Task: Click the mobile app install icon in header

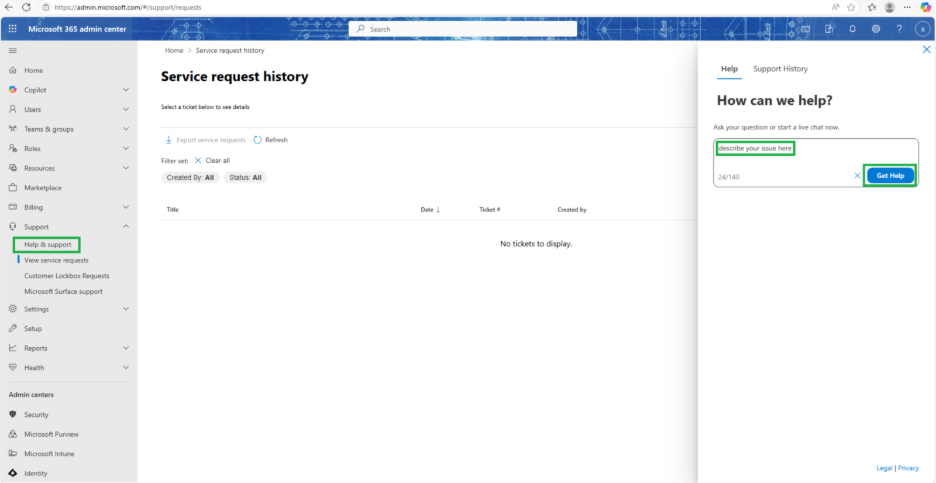Action: click(829, 29)
